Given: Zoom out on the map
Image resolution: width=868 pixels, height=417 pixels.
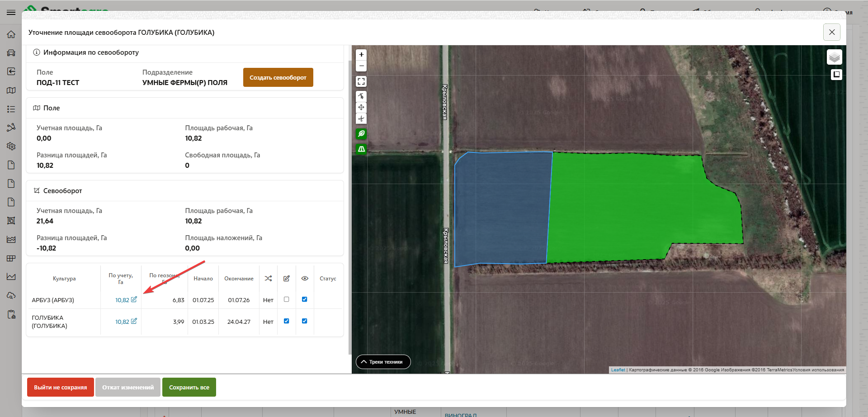Looking at the screenshot, I should (x=361, y=66).
